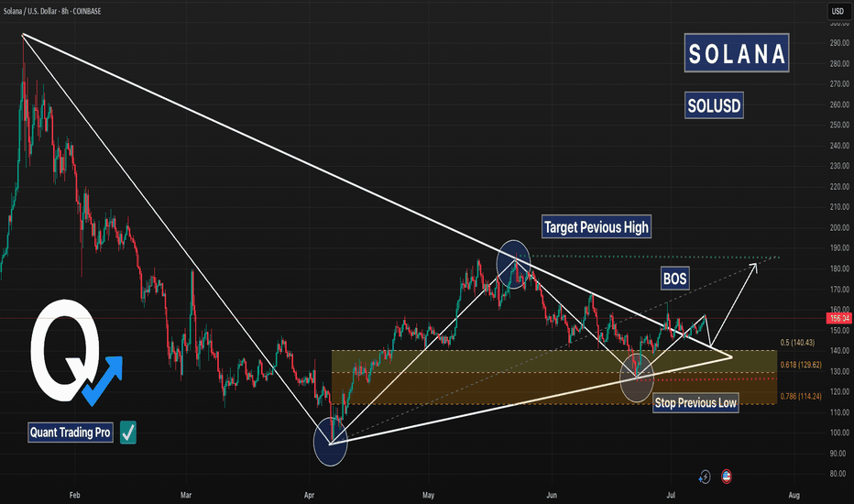Viewport: 854px width, 504px height.
Task: Select the "Stop Previous Low" annotation label
Action: click(695, 402)
